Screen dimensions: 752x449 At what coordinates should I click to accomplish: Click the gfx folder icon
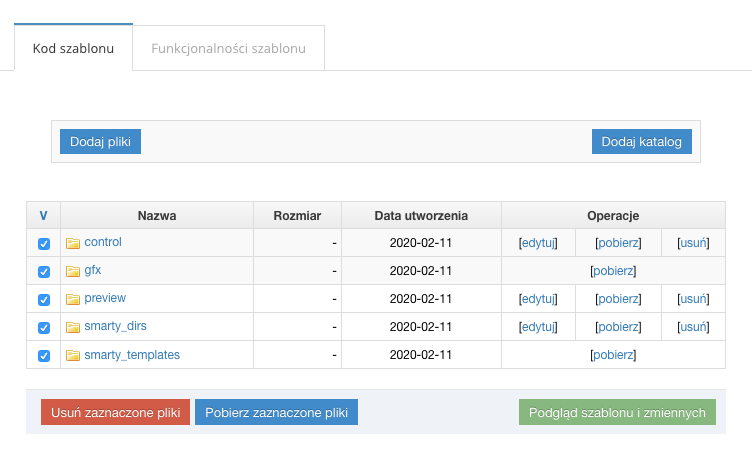click(x=73, y=271)
